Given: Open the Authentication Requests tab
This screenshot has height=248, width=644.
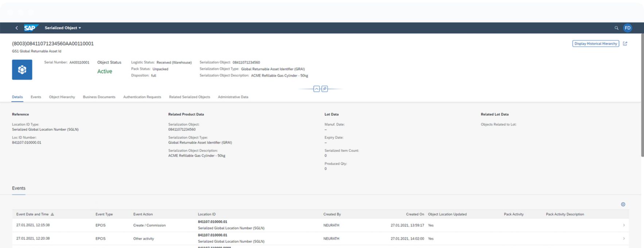Looking at the screenshot, I should pyautogui.click(x=142, y=97).
